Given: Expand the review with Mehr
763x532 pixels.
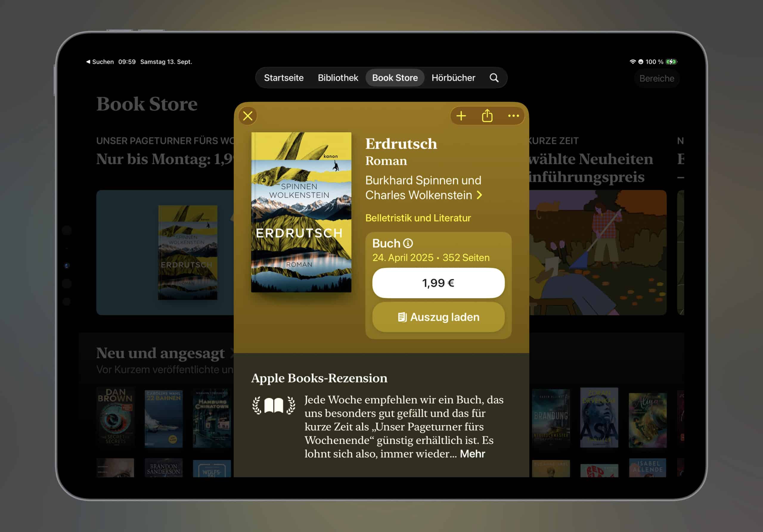Looking at the screenshot, I should click(472, 454).
